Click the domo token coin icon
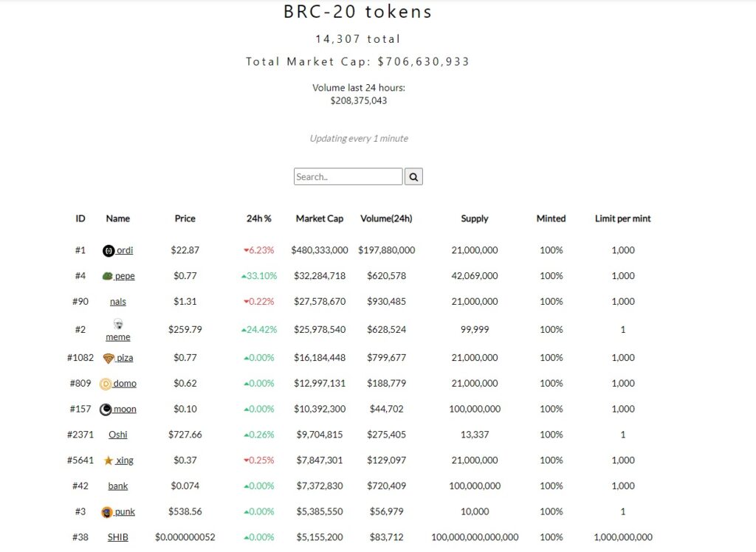Image resolution: width=756 pixels, height=552 pixels. coord(106,384)
